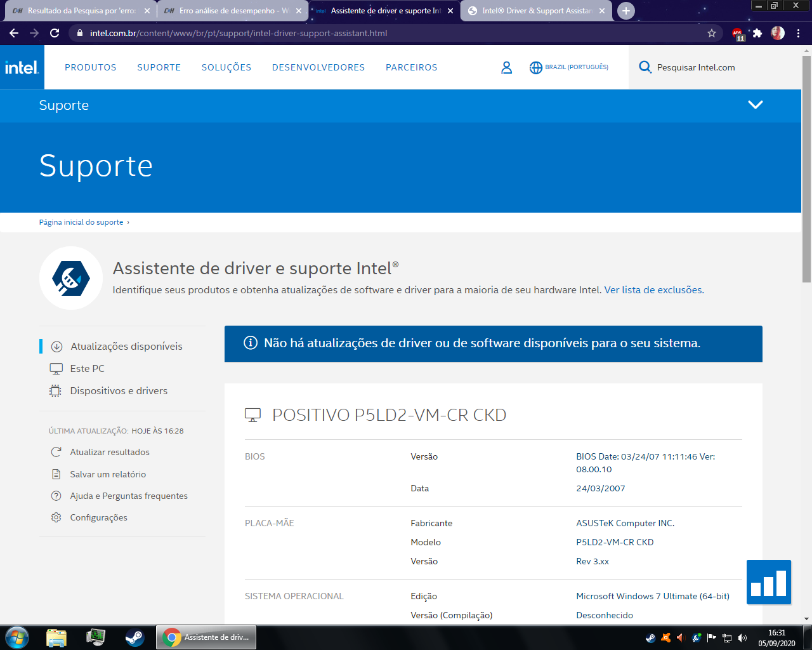Image resolution: width=812 pixels, height=650 pixels.
Task: Click the Atualizações disponíveis download icon
Action: 56,347
